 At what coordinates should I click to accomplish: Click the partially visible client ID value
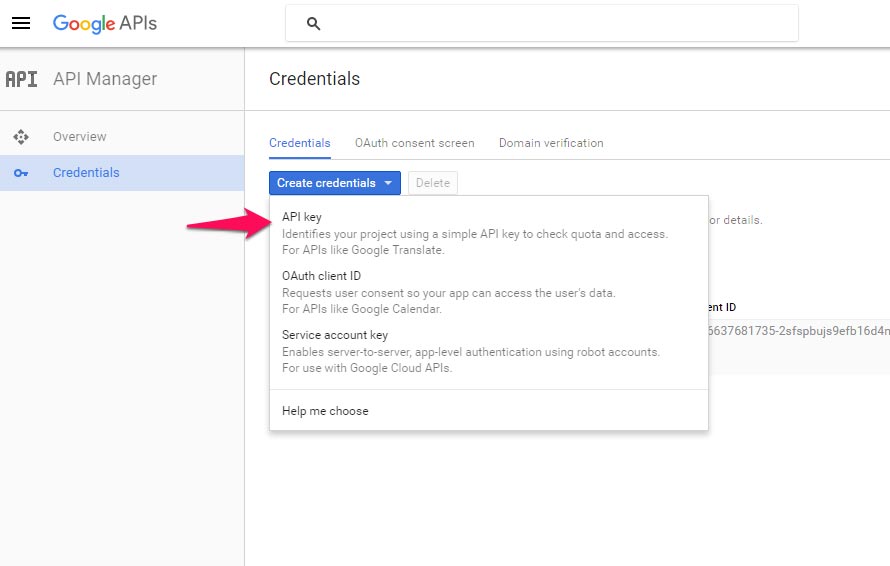[799, 331]
